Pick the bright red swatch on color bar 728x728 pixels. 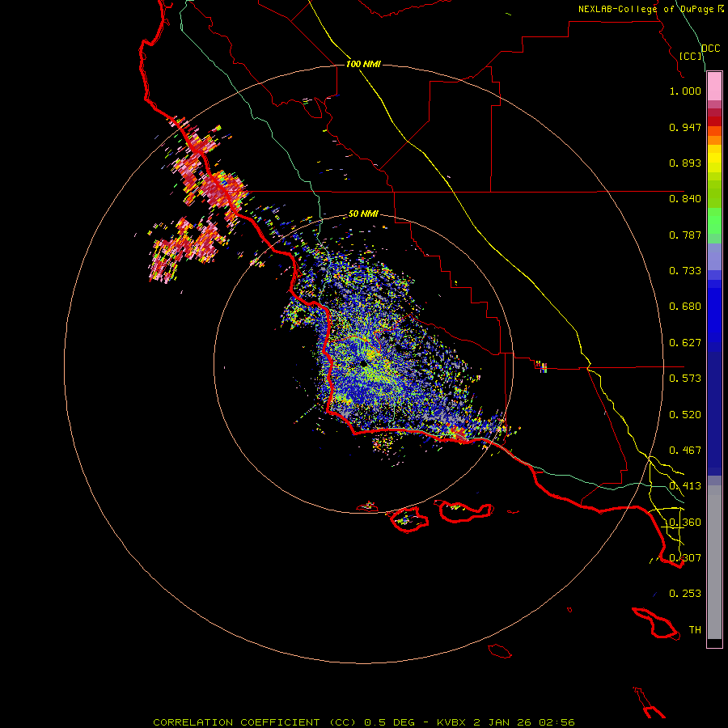pyautogui.click(x=714, y=121)
